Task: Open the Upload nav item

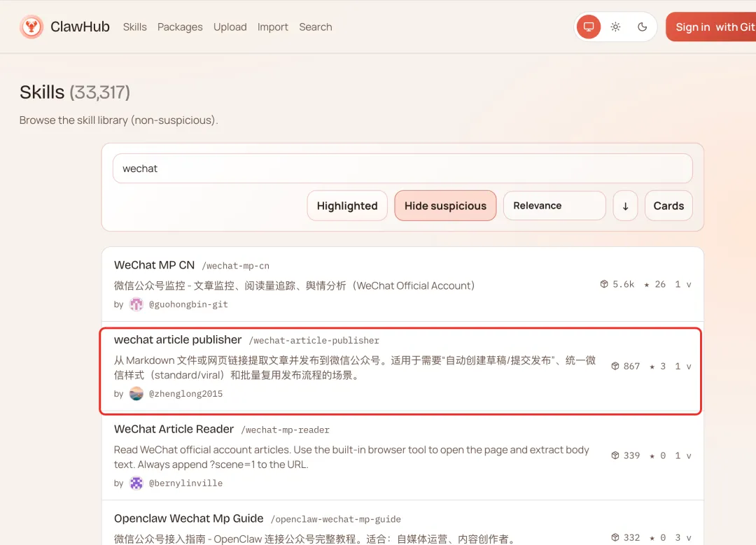Action: 230,27
